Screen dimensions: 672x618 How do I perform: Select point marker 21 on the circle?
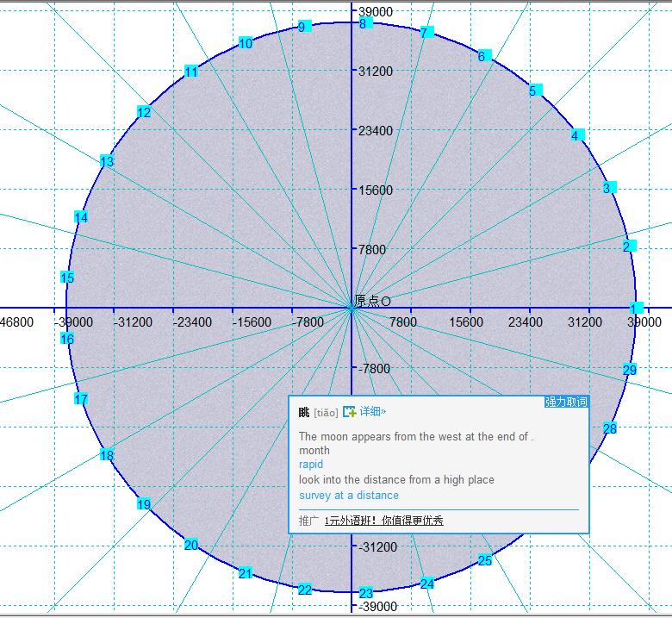point(246,573)
